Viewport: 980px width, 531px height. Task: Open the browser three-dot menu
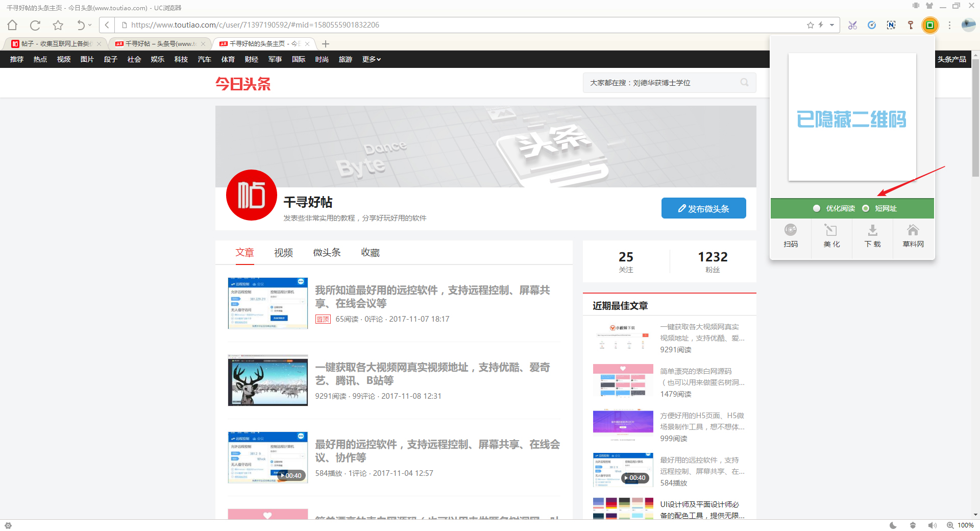pyautogui.click(x=949, y=25)
